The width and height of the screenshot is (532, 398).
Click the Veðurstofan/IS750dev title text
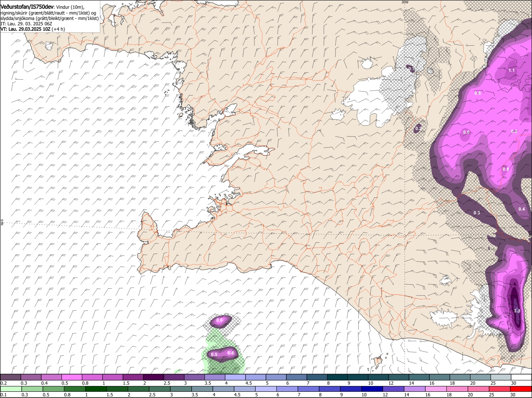[x=27, y=7]
